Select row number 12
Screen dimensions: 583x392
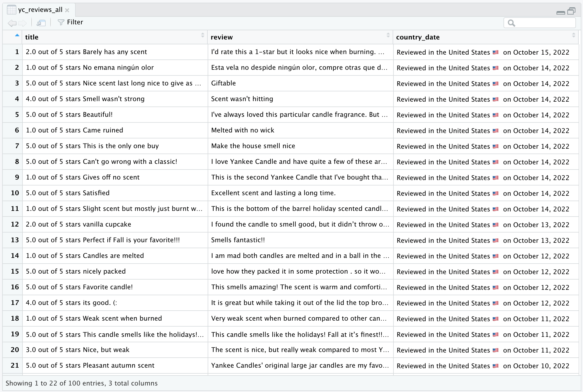click(x=15, y=224)
